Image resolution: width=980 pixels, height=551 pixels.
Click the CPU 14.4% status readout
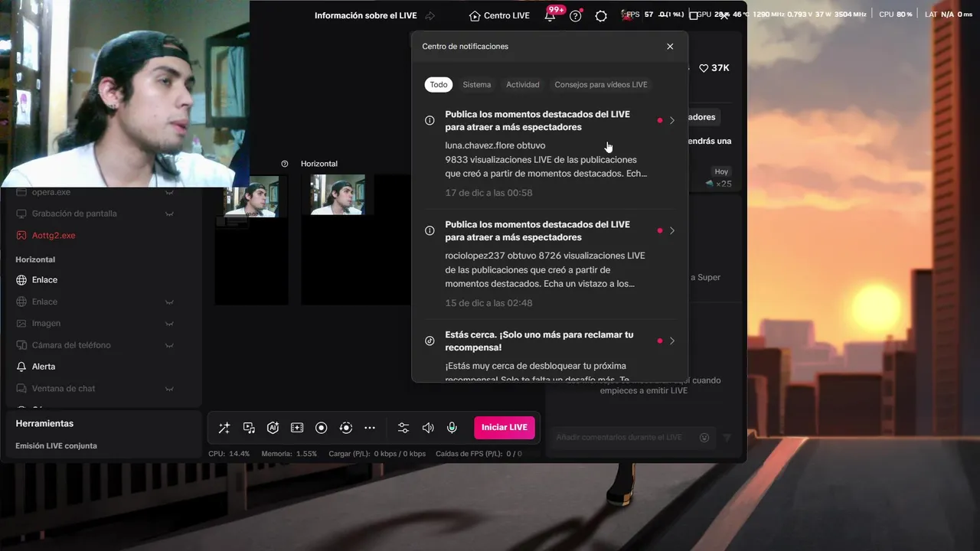point(229,454)
